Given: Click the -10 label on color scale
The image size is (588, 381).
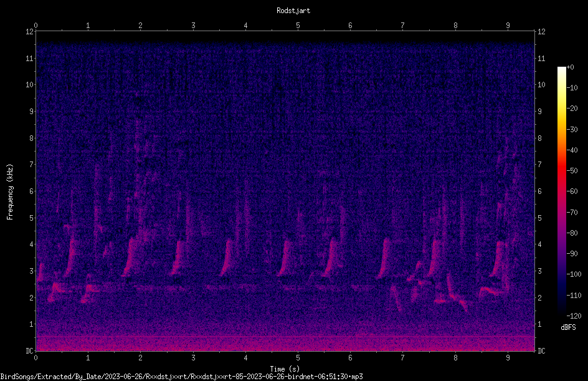Looking at the screenshot, I should click(x=572, y=88).
